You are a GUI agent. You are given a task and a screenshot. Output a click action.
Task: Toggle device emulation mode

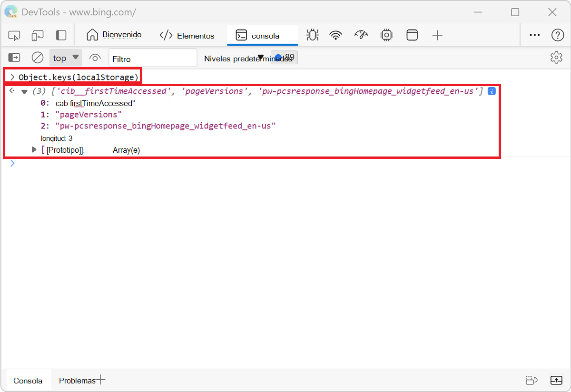point(38,35)
